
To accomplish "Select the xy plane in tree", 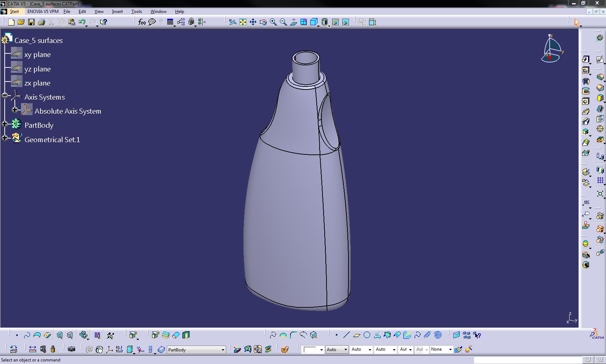I will [x=38, y=55].
